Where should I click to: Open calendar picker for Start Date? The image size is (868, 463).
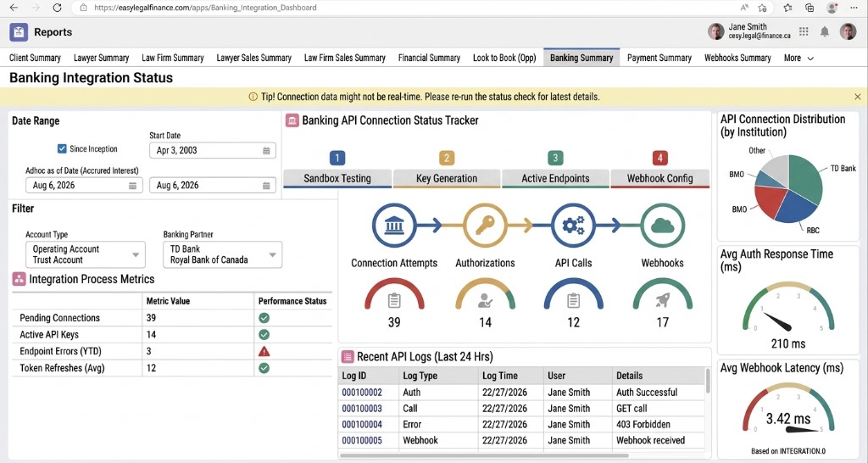[x=266, y=151]
